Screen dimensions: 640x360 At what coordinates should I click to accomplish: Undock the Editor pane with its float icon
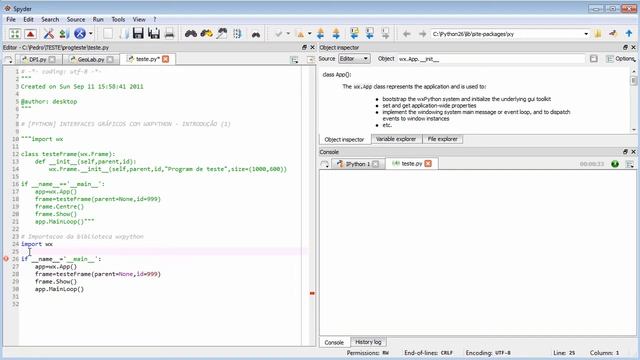coord(304,47)
